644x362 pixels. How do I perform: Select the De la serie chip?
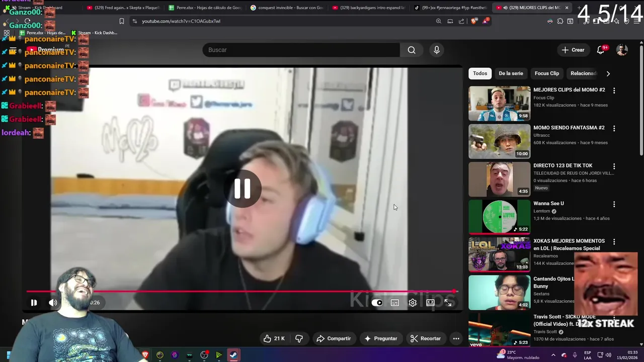511,73
